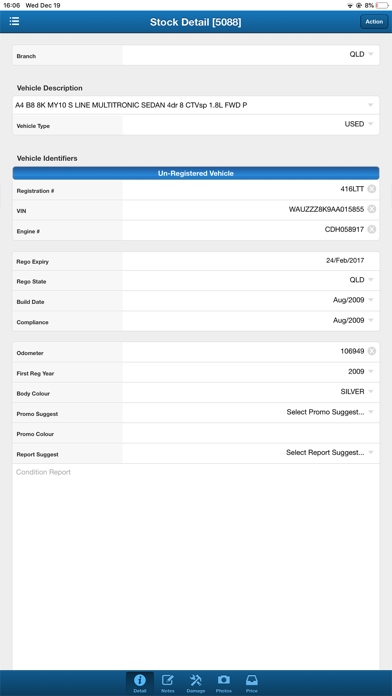This screenshot has width=392, height=696.
Task: Tap the 'Vehicle Description' section heading
Action: [49, 88]
